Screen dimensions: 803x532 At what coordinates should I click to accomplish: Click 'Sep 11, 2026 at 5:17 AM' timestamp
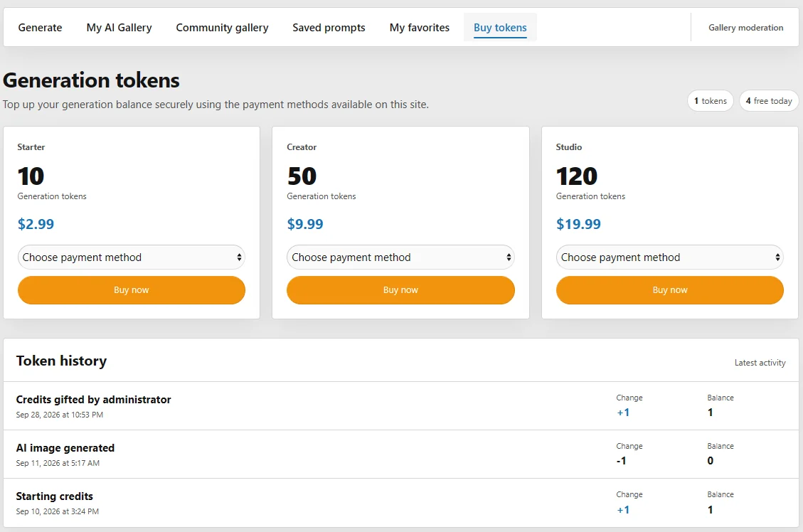[58, 463]
